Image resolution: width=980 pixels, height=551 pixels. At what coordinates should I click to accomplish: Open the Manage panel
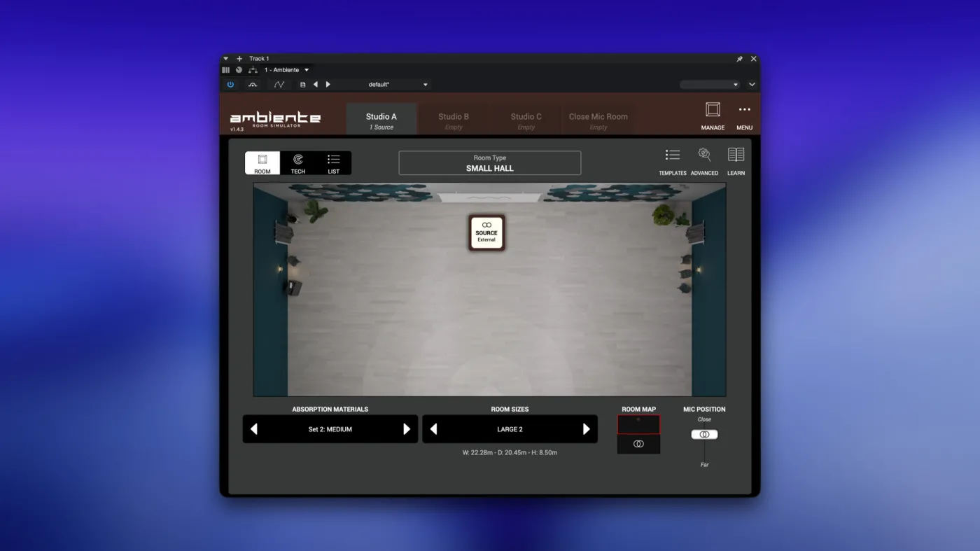[x=713, y=116]
